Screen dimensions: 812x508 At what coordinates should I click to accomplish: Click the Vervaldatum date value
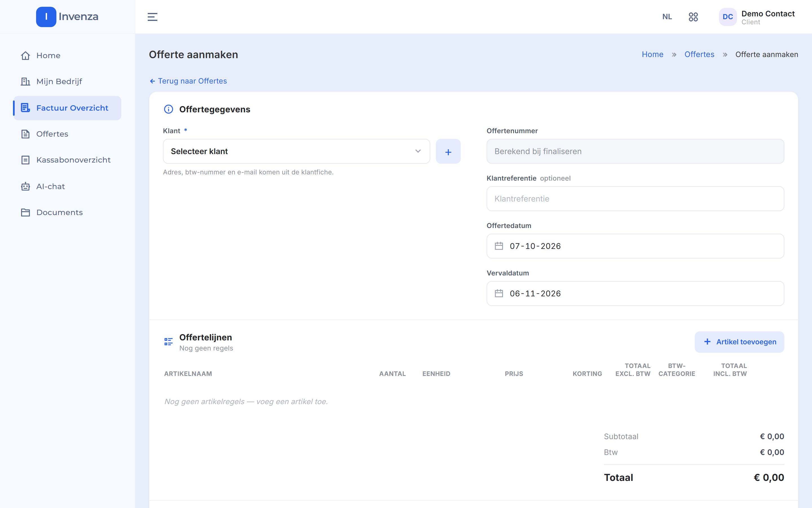click(535, 293)
